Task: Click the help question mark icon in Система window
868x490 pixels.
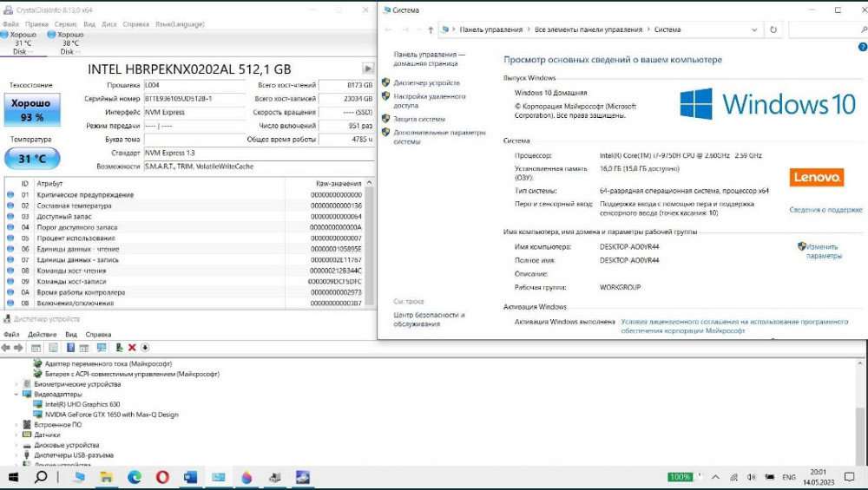Action: click(863, 47)
